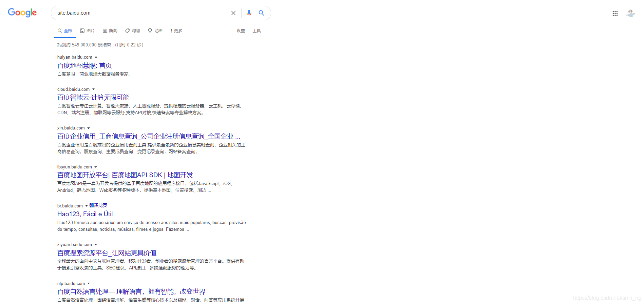Expand the 更多 more menu
This screenshot has height=304, width=644.
point(176,31)
